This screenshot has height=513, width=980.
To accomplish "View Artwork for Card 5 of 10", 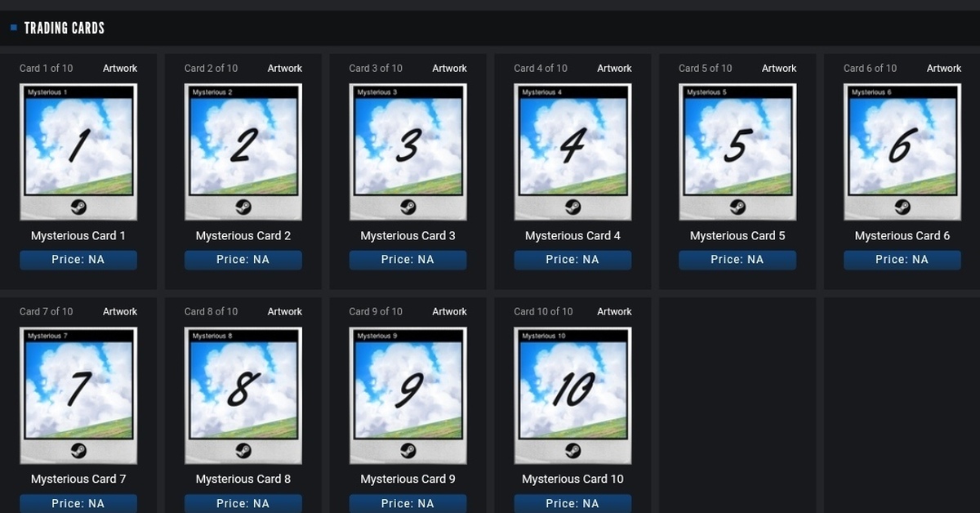I will pyautogui.click(x=779, y=69).
